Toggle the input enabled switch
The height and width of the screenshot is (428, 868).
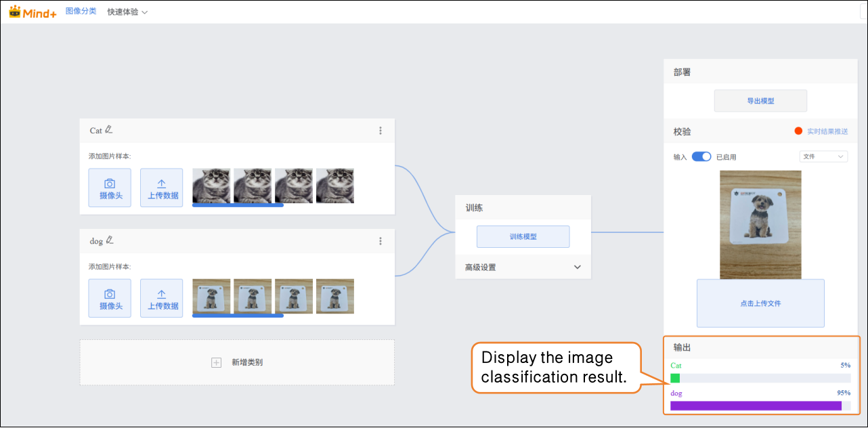point(701,156)
